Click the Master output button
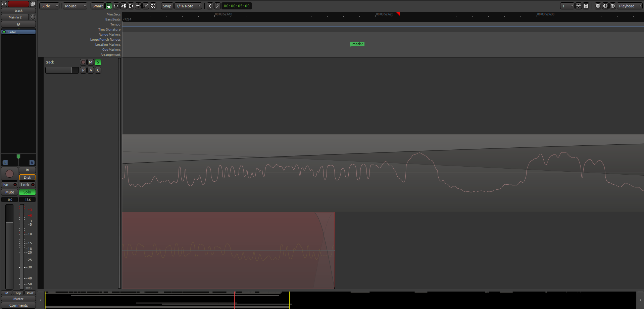 point(18,299)
